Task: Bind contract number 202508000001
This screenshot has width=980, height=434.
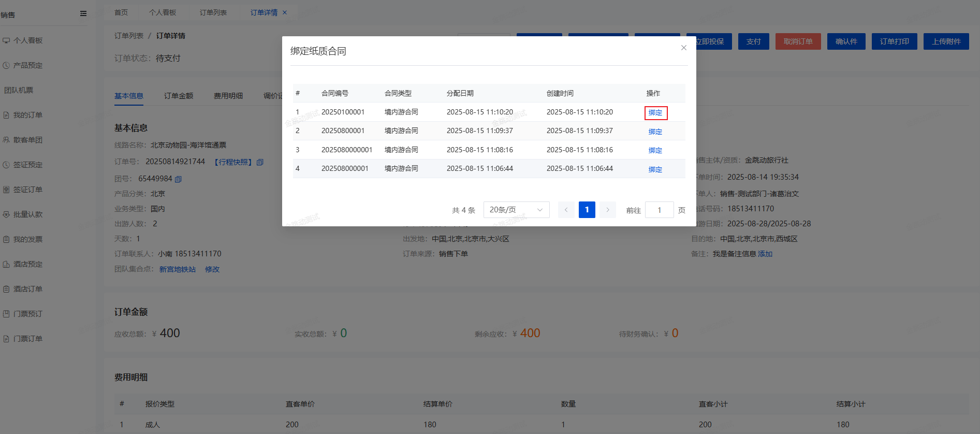Action: pyautogui.click(x=655, y=169)
